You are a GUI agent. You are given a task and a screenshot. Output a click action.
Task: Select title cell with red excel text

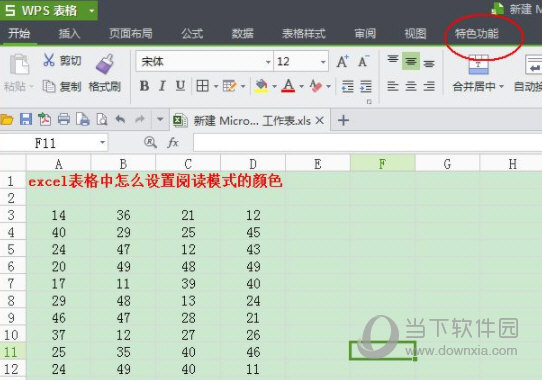(x=155, y=181)
